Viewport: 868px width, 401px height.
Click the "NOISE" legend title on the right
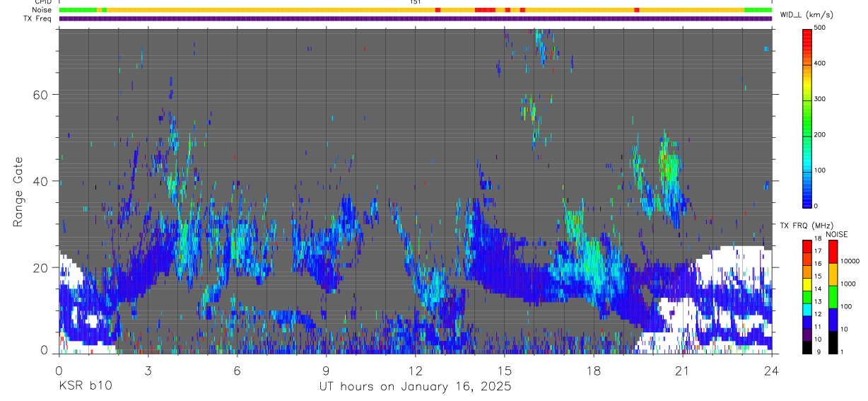click(x=836, y=234)
